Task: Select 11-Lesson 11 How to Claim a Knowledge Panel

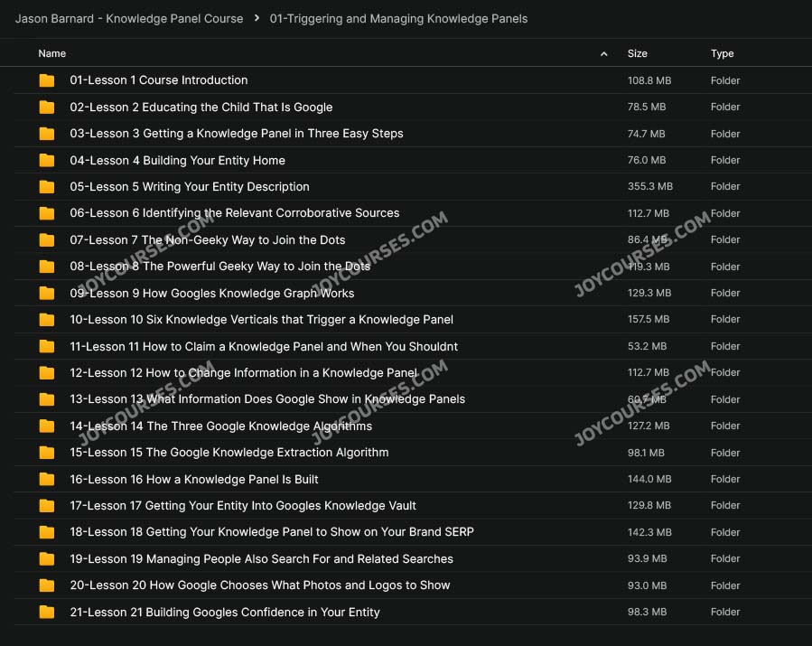Action: (264, 346)
